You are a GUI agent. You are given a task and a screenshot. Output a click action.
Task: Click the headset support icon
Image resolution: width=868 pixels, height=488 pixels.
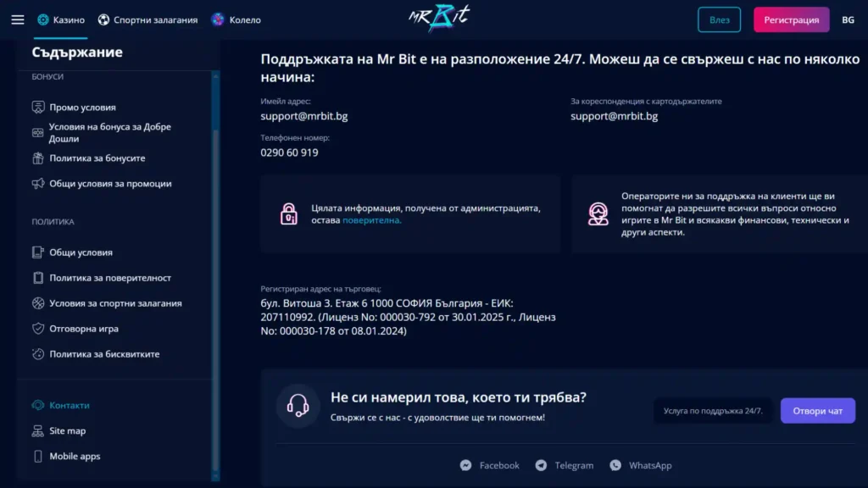(298, 406)
